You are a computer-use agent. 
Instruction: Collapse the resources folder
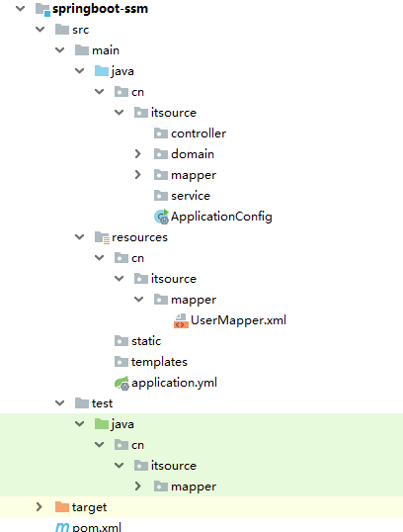(x=79, y=236)
